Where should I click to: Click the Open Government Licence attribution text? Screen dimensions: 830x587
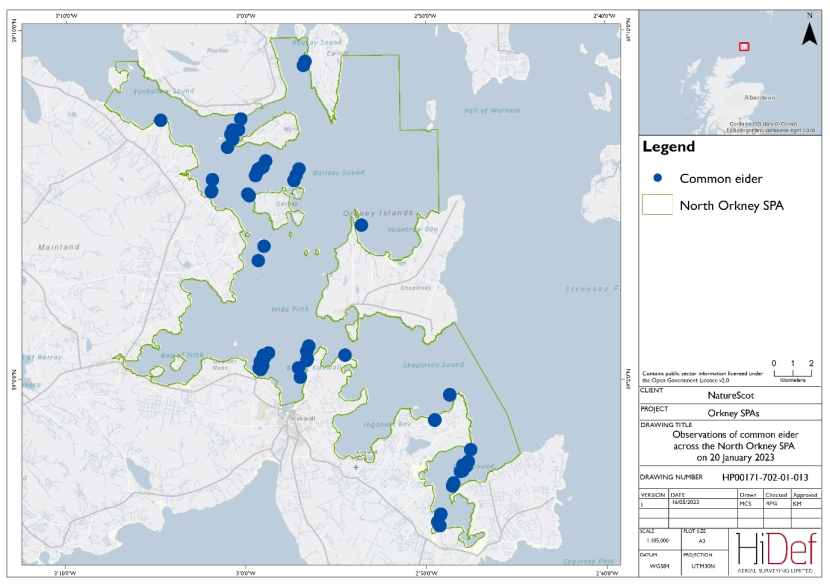pos(702,377)
